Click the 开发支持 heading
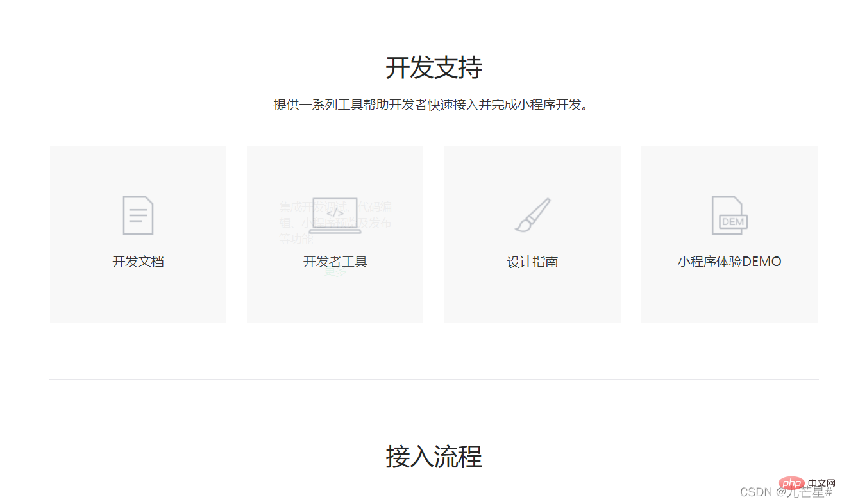Screen dimensions: 842x504 click(434, 67)
